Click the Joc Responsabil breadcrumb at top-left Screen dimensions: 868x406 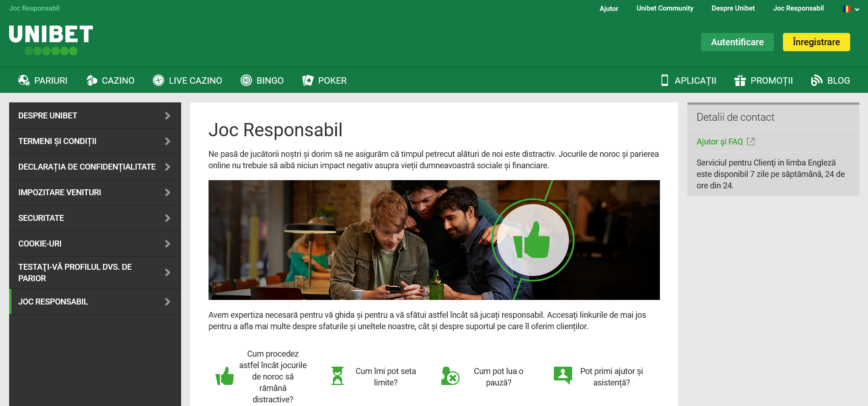pos(34,8)
